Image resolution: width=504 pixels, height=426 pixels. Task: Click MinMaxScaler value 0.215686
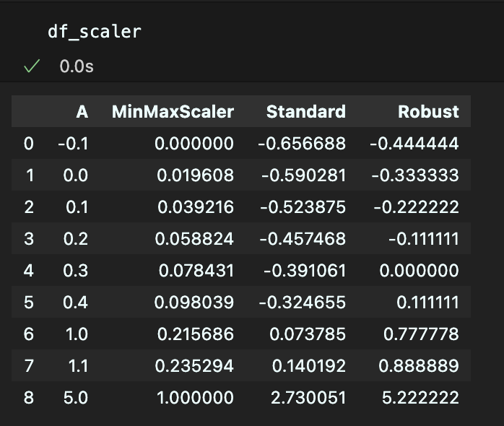[195, 334]
